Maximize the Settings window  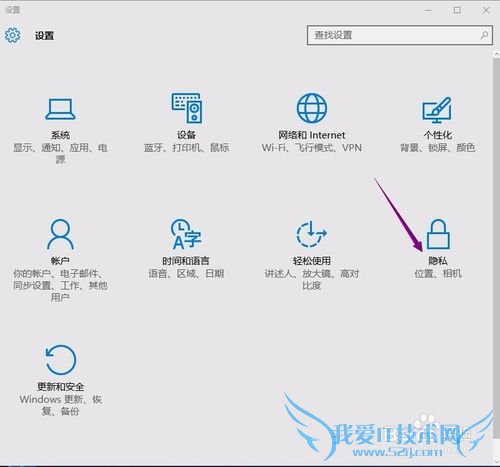(x=457, y=10)
